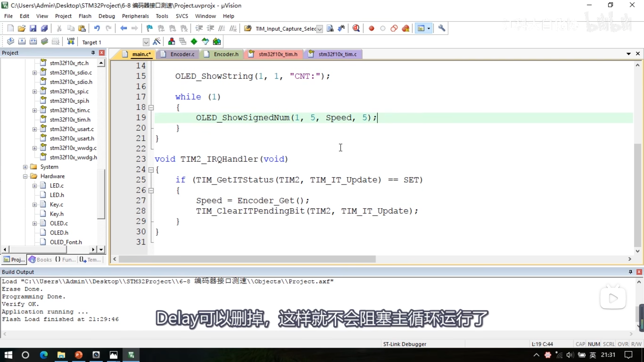Click the Manage Run-Time Environment green diamond
The image size is (644, 362).
pos(194,41)
